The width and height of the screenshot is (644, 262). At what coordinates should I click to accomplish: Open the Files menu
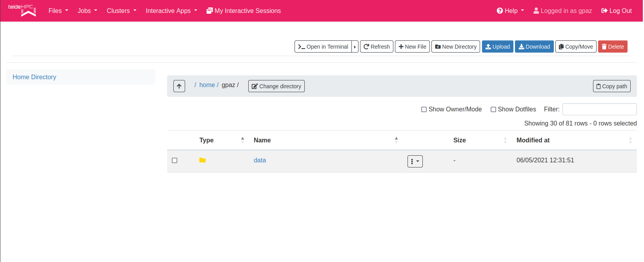coord(58,11)
